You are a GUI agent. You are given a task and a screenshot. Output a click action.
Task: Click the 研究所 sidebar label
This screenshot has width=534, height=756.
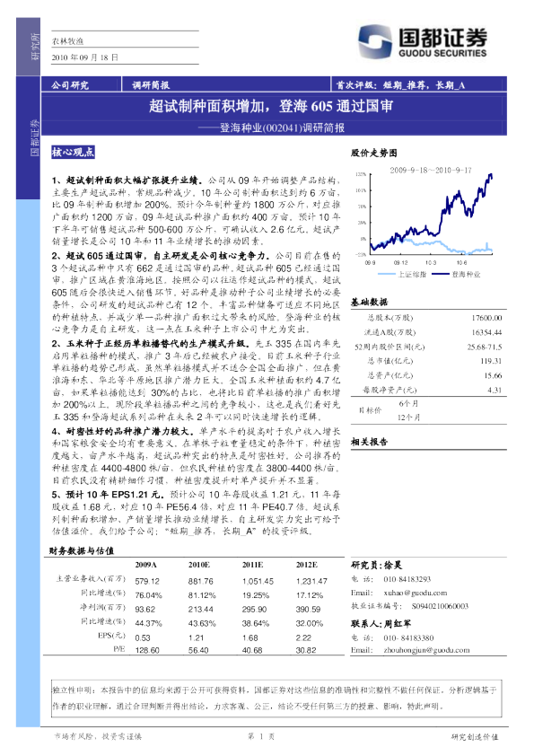click(35, 47)
